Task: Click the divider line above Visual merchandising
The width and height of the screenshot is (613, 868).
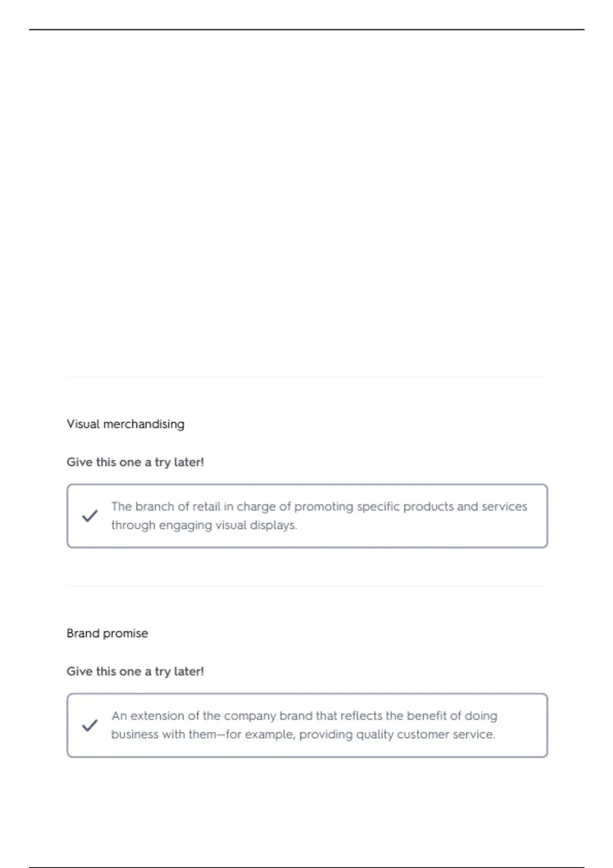Action: pos(307,377)
